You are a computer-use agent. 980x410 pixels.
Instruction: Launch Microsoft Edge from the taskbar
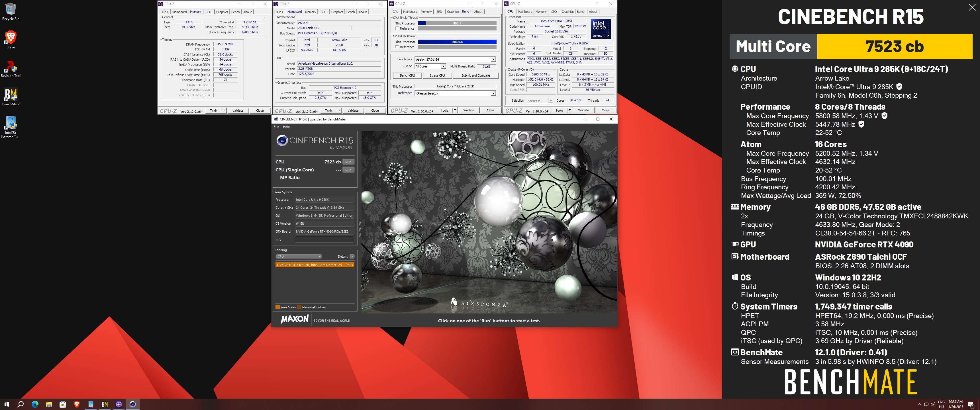(35, 404)
